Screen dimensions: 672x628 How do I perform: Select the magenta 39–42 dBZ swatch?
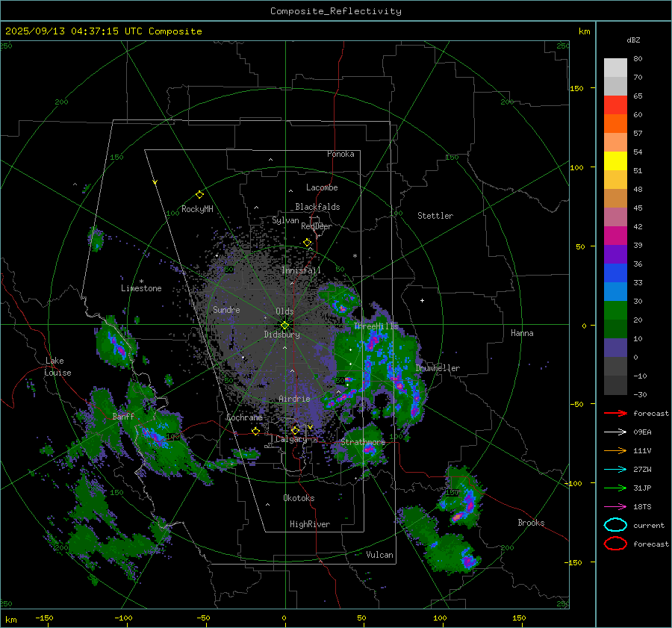coord(615,236)
